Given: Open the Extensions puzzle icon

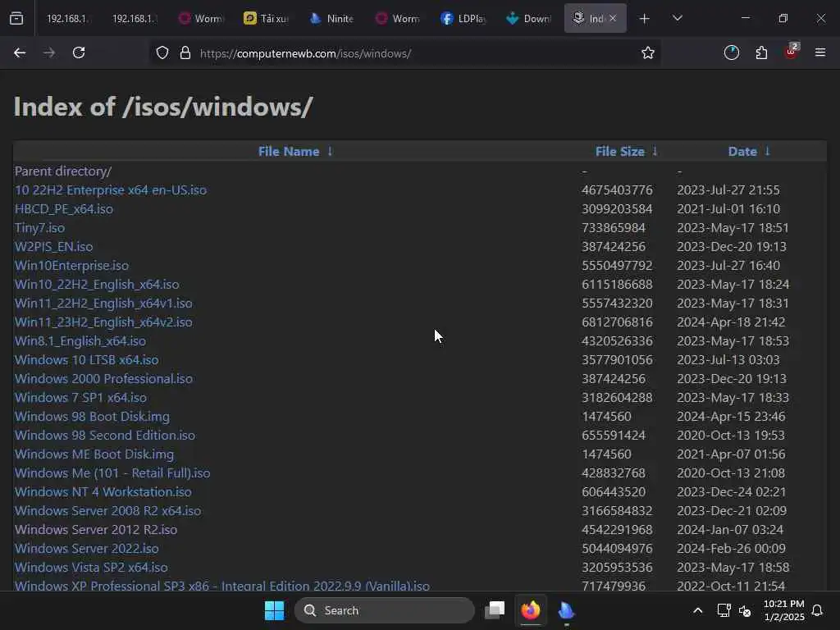Looking at the screenshot, I should [x=761, y=53].
